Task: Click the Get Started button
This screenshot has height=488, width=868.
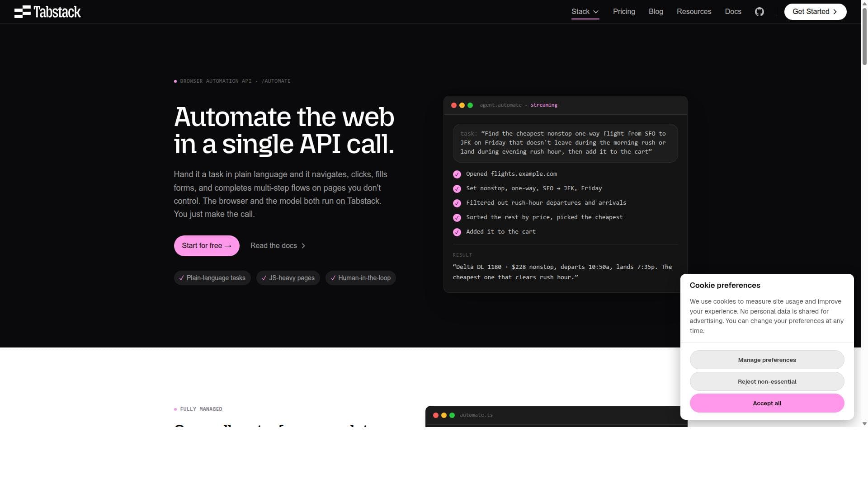Action: pos(815,12)
